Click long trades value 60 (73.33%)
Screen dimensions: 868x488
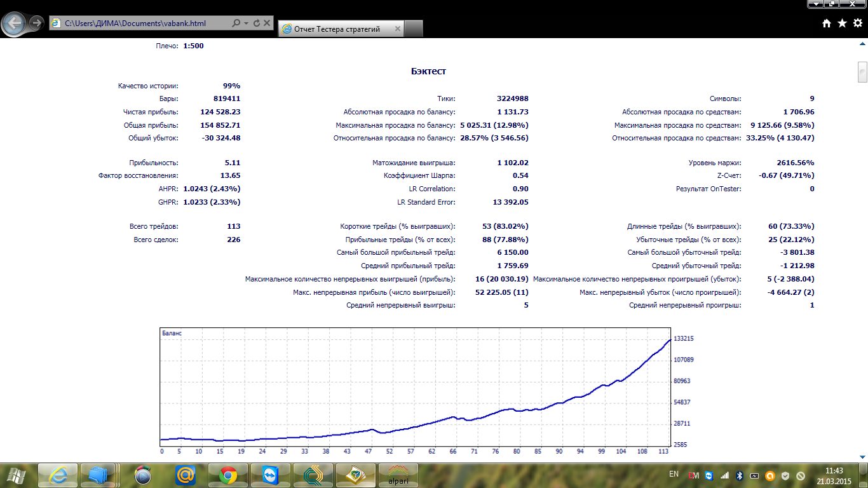[791, 226]
